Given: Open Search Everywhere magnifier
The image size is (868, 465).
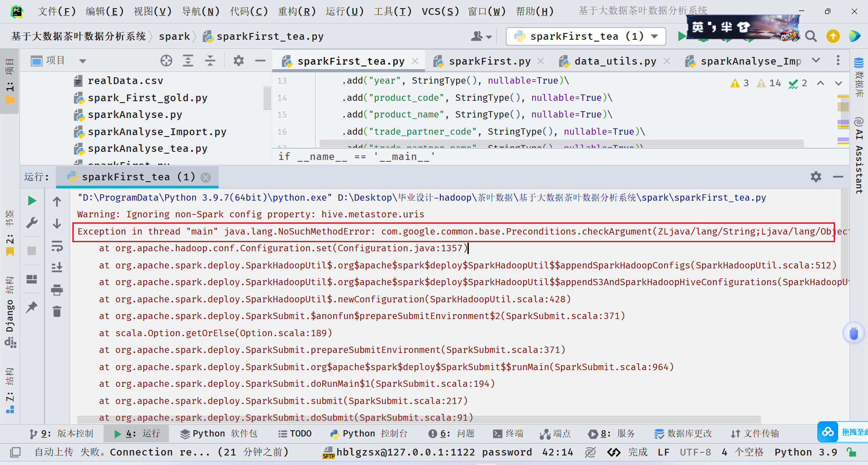Looking at the screenshot, I should point(811,36).
